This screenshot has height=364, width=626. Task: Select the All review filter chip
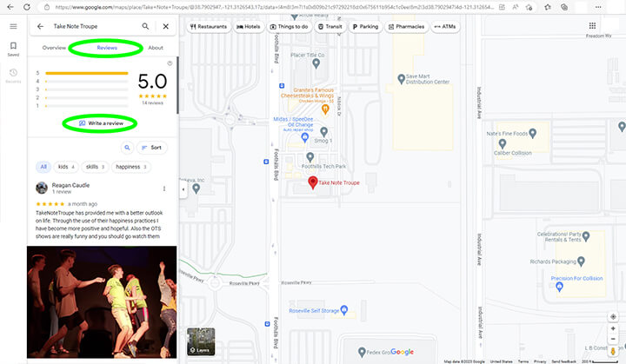point(43,167)
